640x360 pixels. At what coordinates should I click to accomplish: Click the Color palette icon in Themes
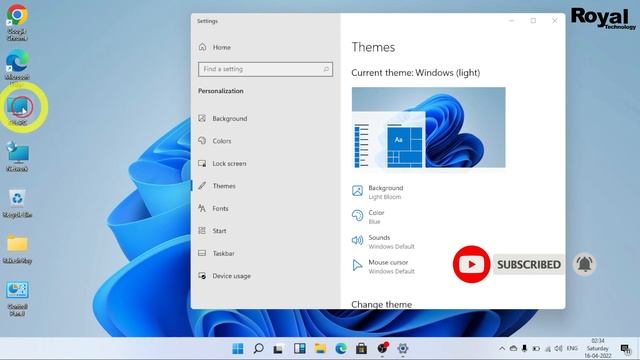(357, 215)
